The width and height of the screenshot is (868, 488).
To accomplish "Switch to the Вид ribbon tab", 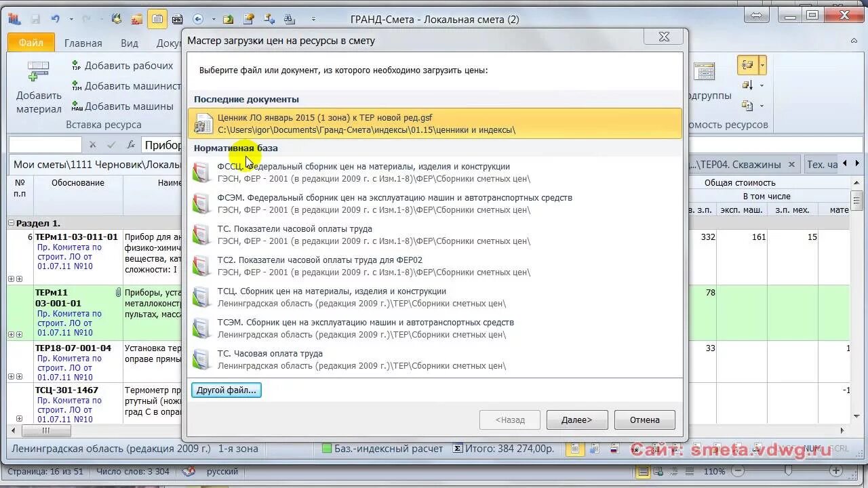I will point(130,43).
